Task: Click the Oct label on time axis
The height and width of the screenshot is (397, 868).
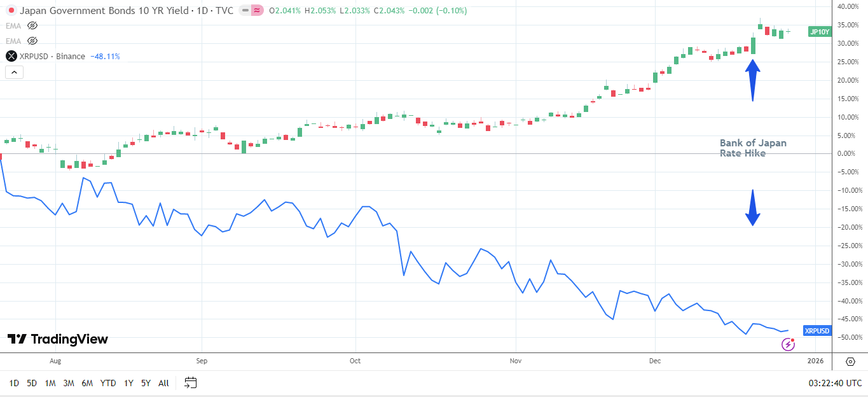Action: point(355,361)
